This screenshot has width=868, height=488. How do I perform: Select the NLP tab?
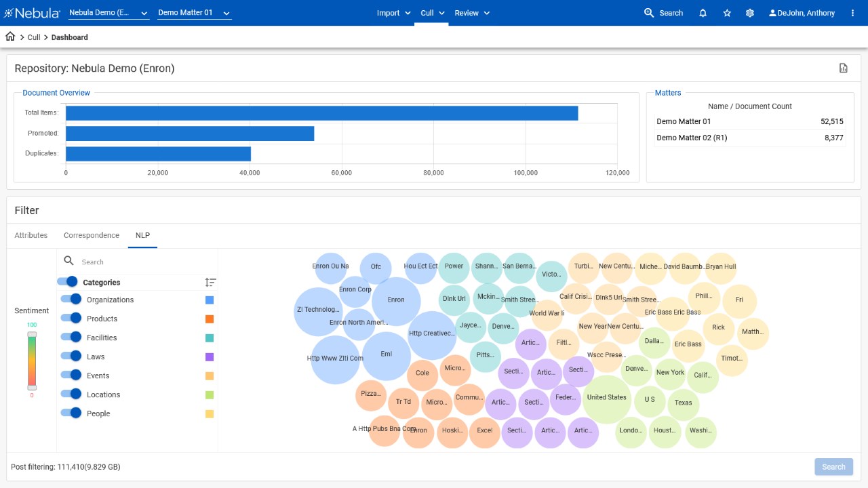[142, 235]
